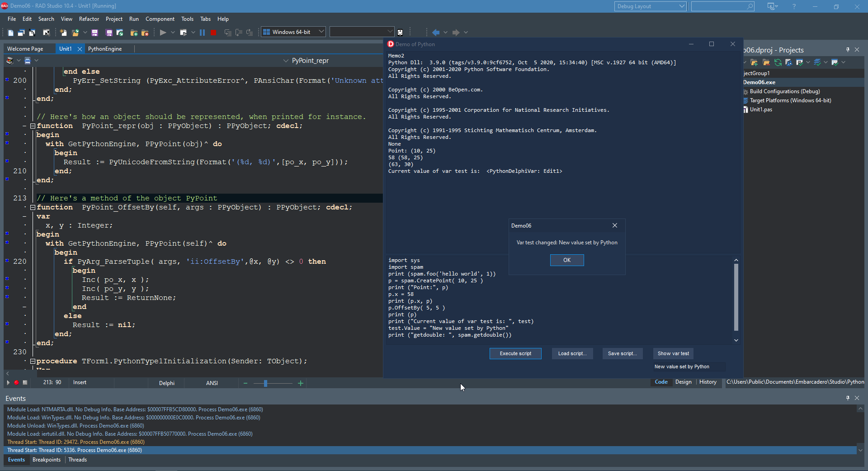Collapse the PyPoint_OffsetBy function fold marker
Viewport: 868px width, 471px height.
(33, 207)
